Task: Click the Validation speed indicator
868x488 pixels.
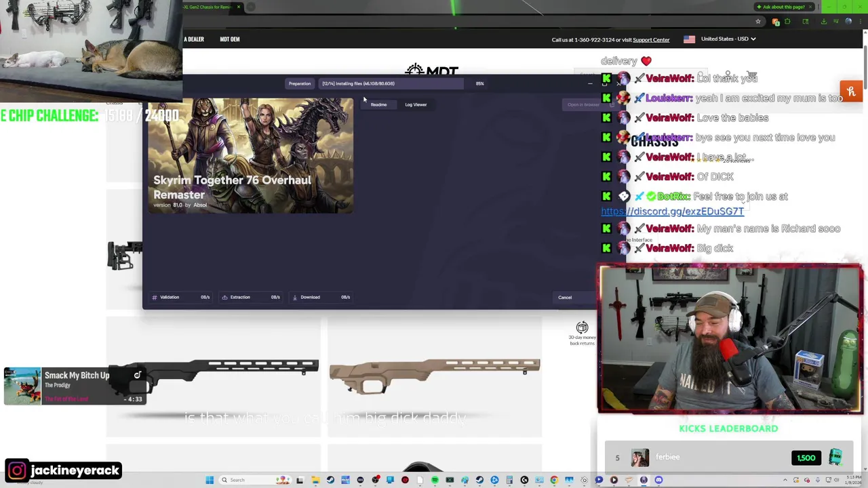Action: (x=180, y=297)
